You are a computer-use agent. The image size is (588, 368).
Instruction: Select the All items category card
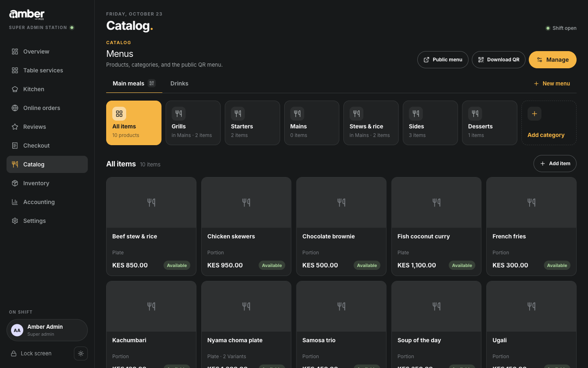pyautogui.click(x=134, y=123)
